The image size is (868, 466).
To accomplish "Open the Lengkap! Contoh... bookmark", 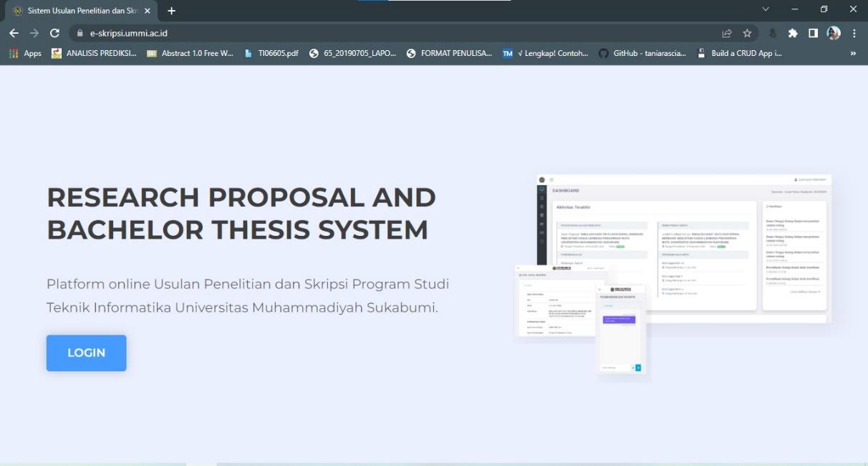I will (545, 53).
